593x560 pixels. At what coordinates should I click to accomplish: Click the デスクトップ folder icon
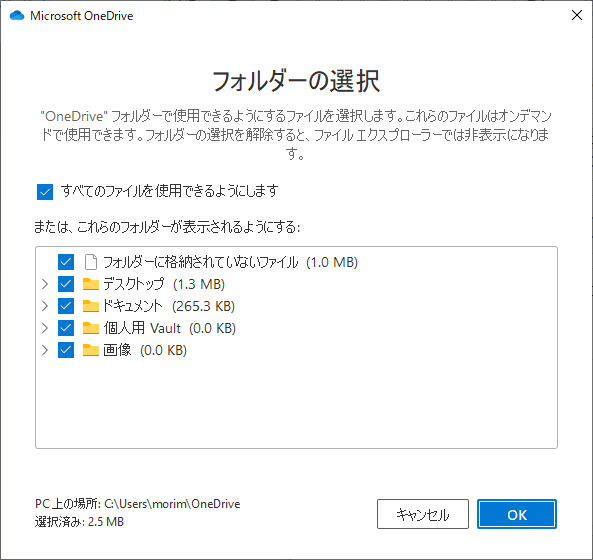pyautogui.click(x=91, y=284)
